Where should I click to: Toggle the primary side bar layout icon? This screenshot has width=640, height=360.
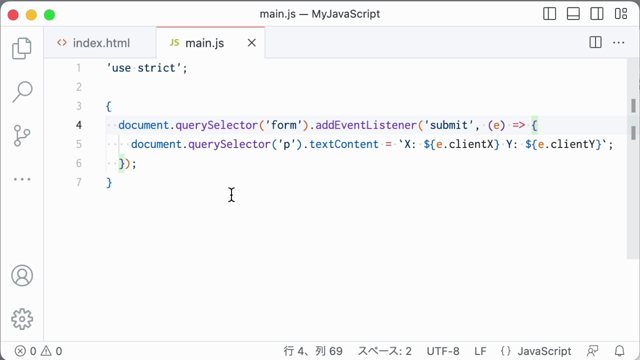tap(549, 14)
